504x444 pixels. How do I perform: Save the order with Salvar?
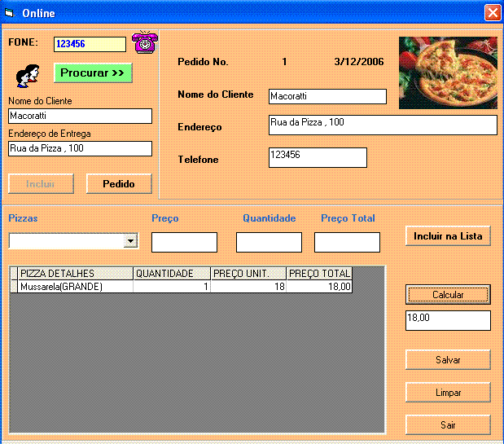click(x=448, y=360)
